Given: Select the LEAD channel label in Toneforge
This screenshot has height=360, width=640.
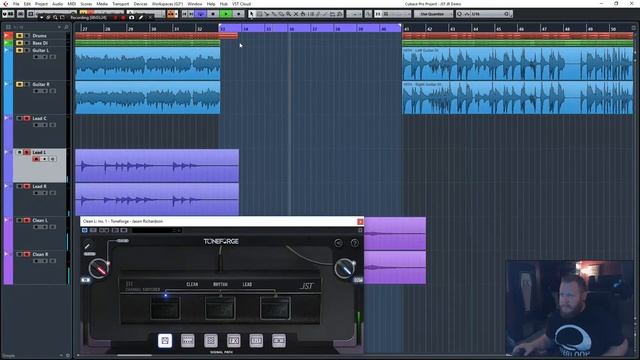Looking at the screenshot, I should coord(247,284).
